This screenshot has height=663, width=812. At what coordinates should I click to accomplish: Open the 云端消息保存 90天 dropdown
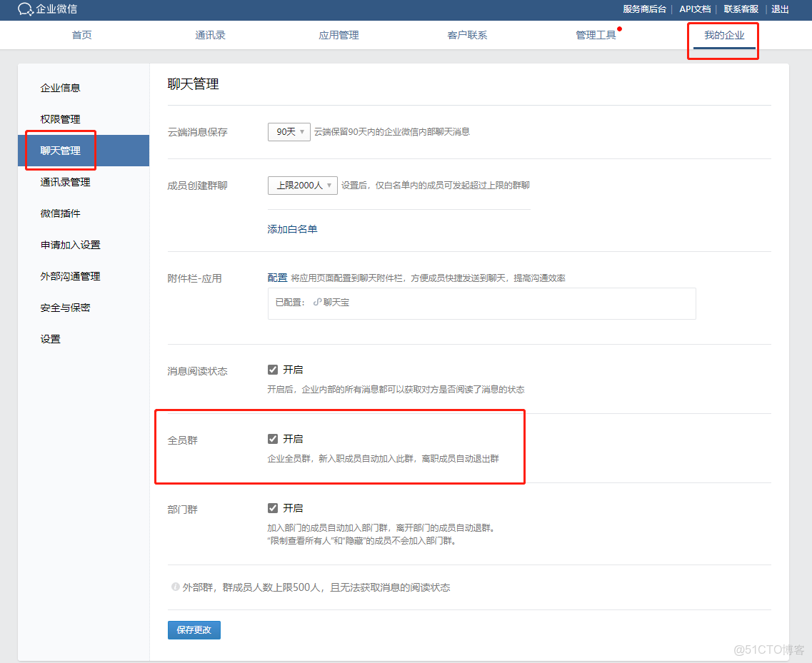tap(289, 132)
